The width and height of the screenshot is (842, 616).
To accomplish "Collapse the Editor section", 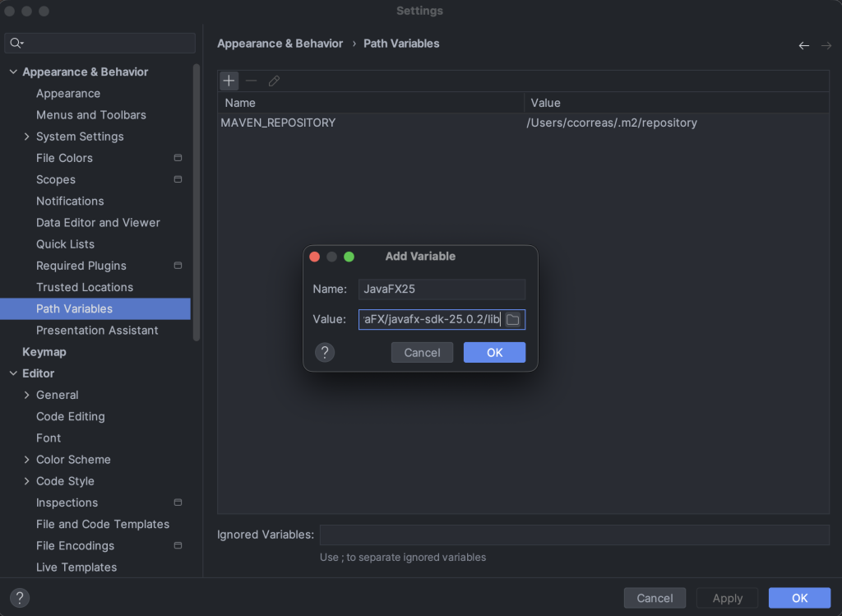I will [13, 373].
